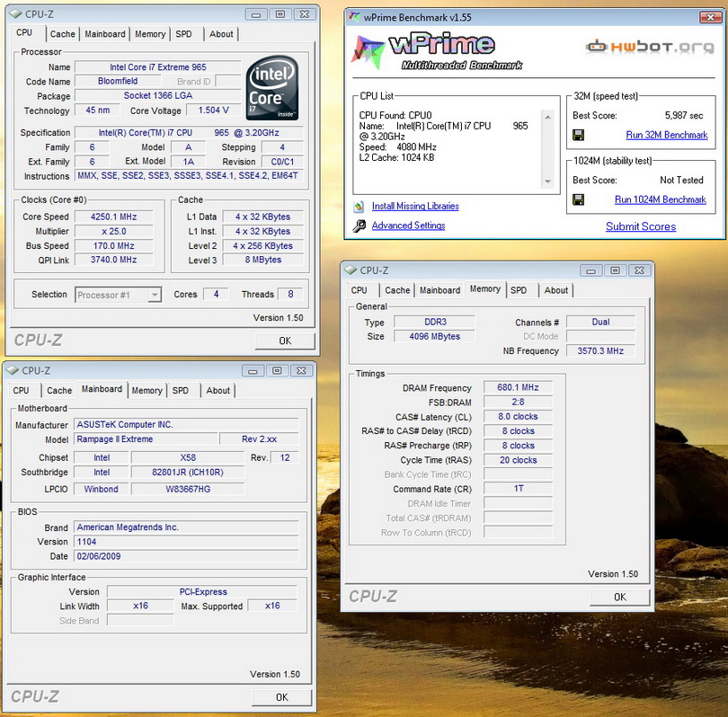Open About tab in the Memory CPU-Z window
The width and height of the screenshot is (728, 717).
[555, 290]
